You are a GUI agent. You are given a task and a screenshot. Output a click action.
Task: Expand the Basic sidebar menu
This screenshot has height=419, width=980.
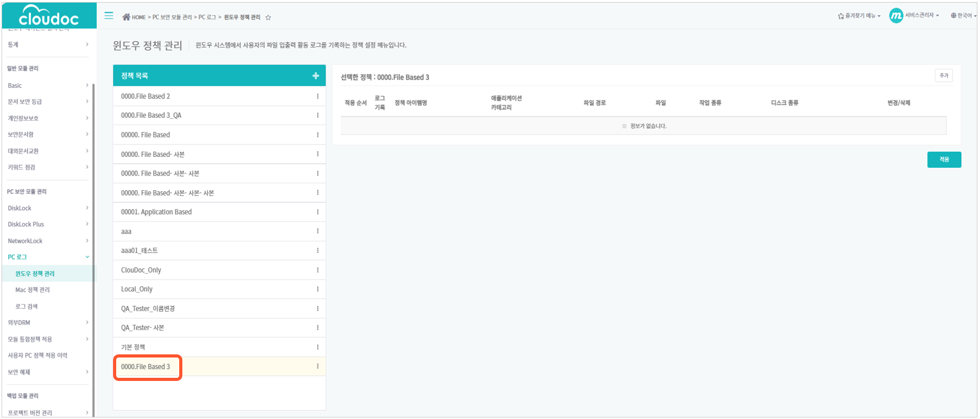(x=47, y=85)
